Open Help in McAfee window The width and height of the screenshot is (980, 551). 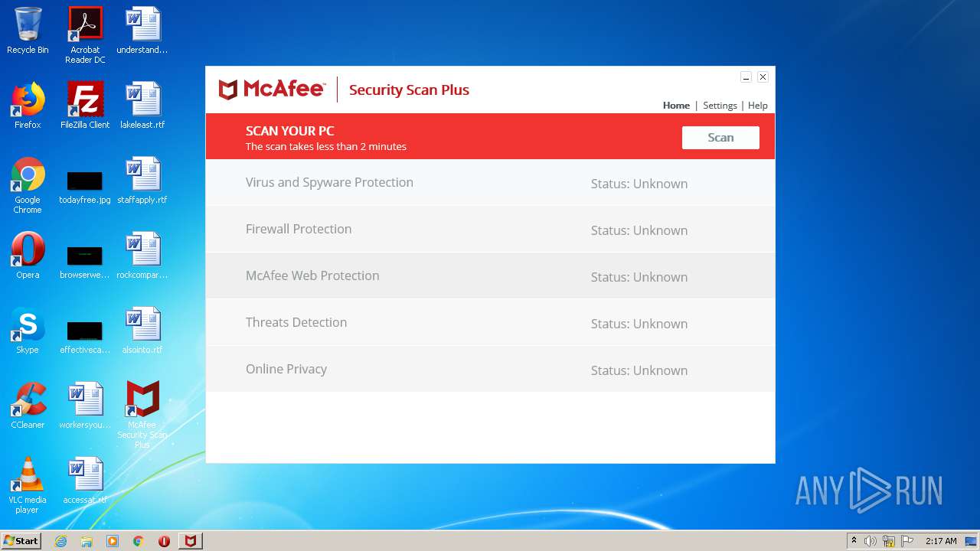pyautogui.click(x=757, y=106)
